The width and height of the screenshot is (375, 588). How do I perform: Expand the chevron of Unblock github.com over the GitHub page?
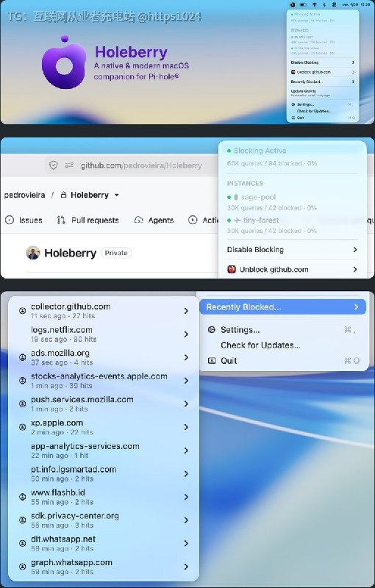[354, 269]
